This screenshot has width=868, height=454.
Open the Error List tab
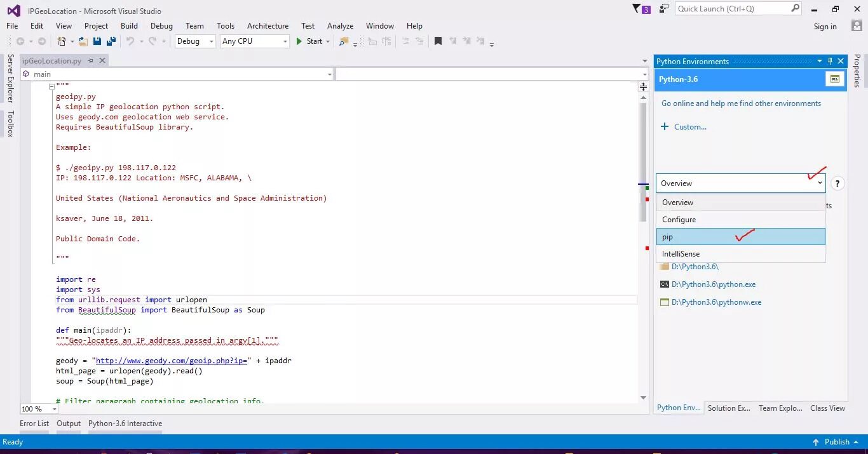(34, 424)
